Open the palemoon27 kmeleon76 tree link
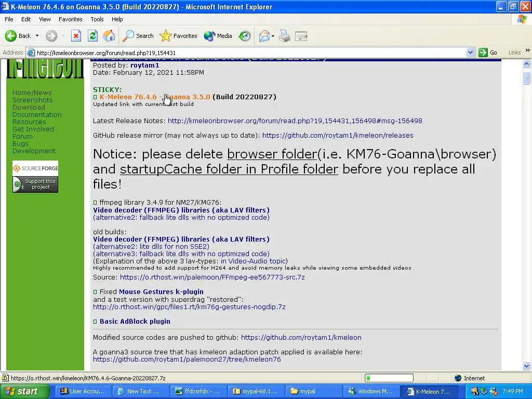 click(187, 360)
